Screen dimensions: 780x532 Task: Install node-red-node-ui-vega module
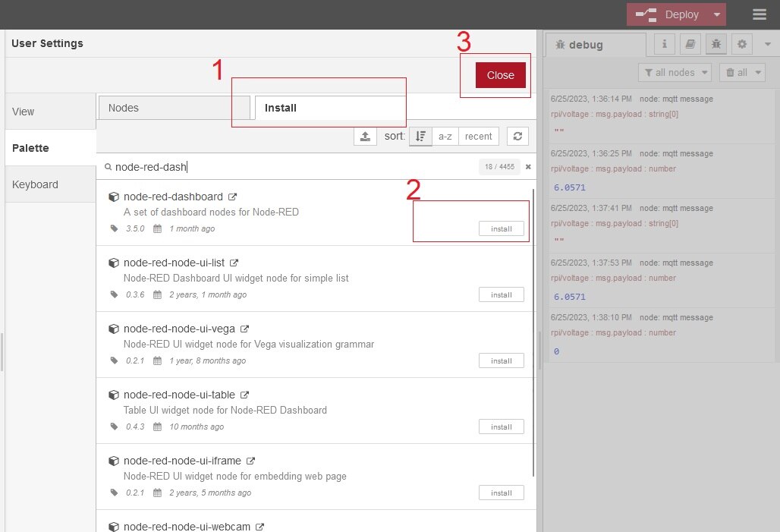501,360
